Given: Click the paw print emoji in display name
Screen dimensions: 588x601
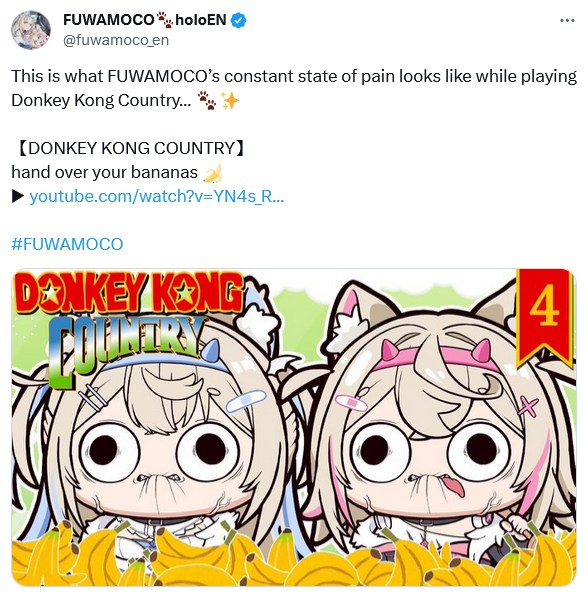Looking at the screenshot, I should click(x=165, y=20).
